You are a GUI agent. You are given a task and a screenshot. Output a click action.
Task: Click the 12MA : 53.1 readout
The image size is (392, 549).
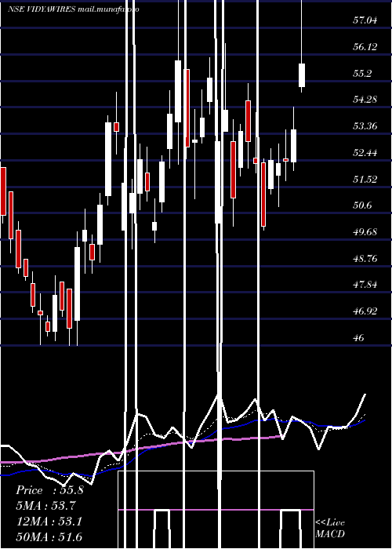tap(49, 522)
